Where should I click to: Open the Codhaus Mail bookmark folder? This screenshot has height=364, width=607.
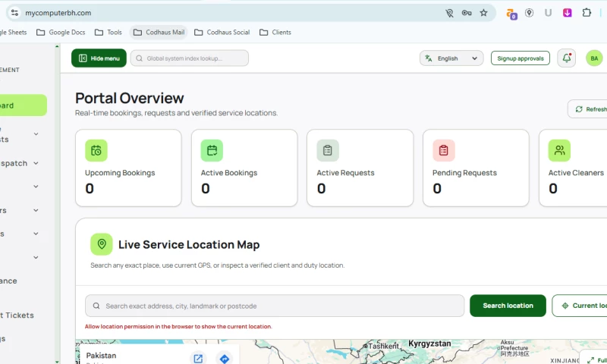coord(159,33)
